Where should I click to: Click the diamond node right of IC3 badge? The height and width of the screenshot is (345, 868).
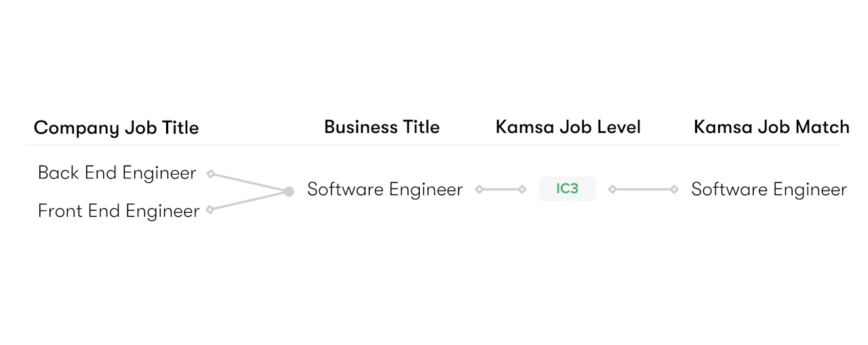point(612,190)
